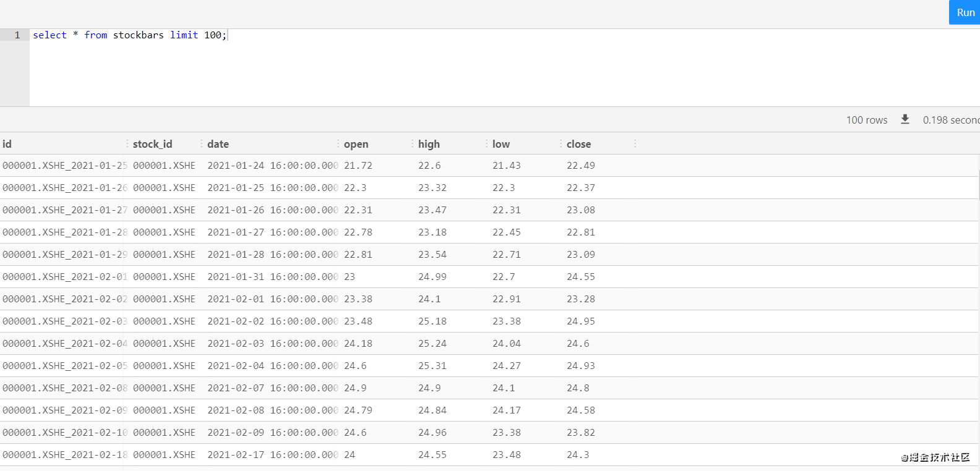
Task: Click the blue Run button
Action: coord(965,12)
